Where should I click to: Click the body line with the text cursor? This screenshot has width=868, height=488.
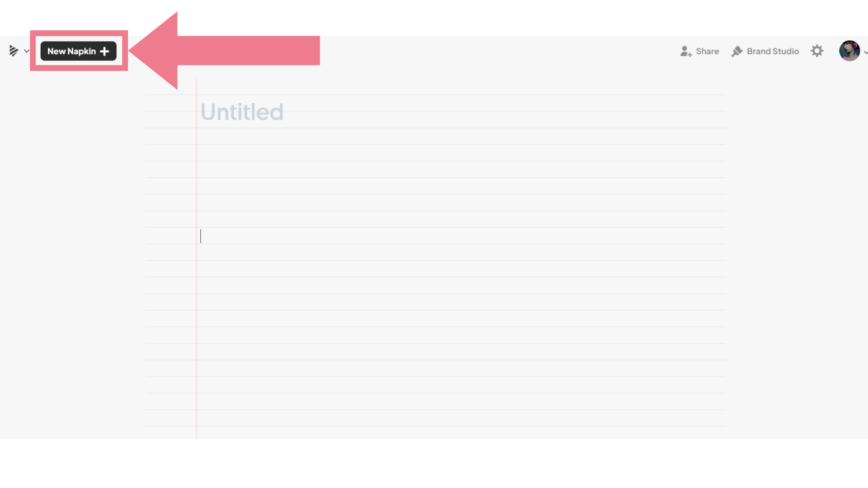click(x=461, y=236)
